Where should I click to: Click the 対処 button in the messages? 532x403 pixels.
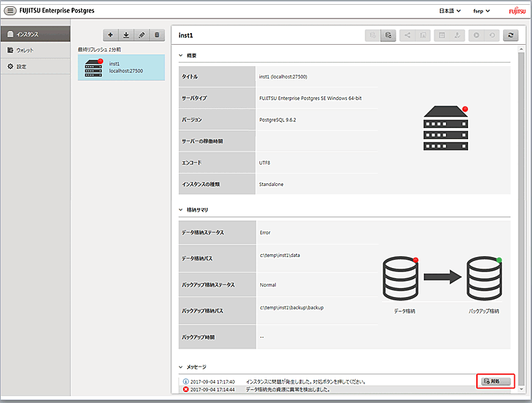(x=496, y=381)
